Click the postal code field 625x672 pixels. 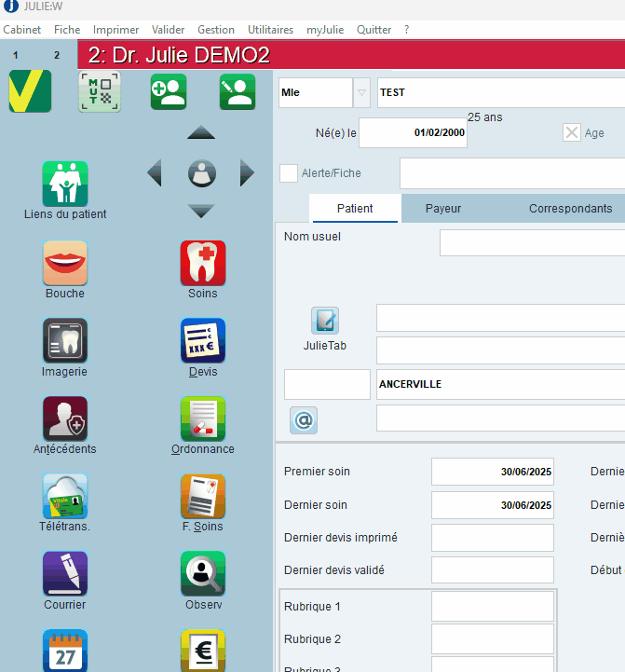pyautogui.click(x=327, y=384)
